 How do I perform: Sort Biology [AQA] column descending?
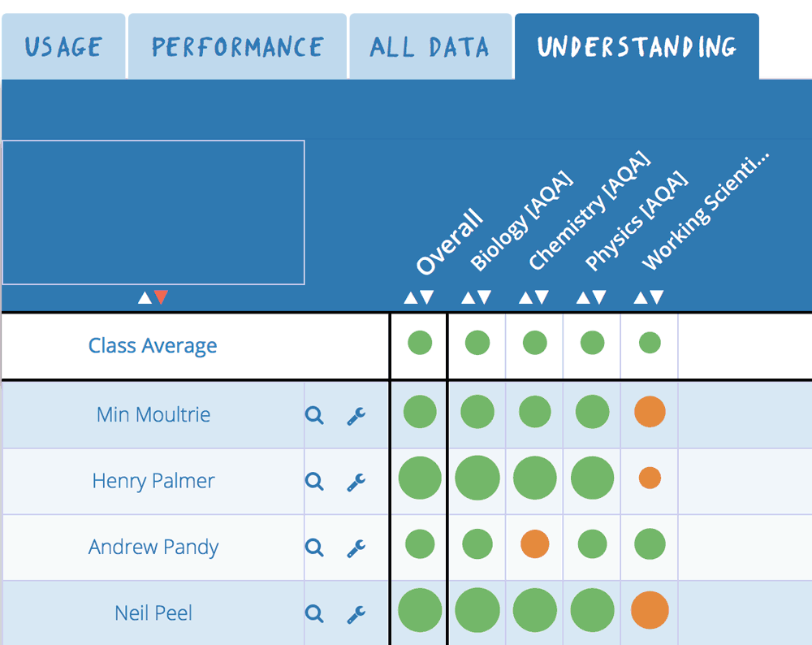pyautogui.click(x=484, y=297)
